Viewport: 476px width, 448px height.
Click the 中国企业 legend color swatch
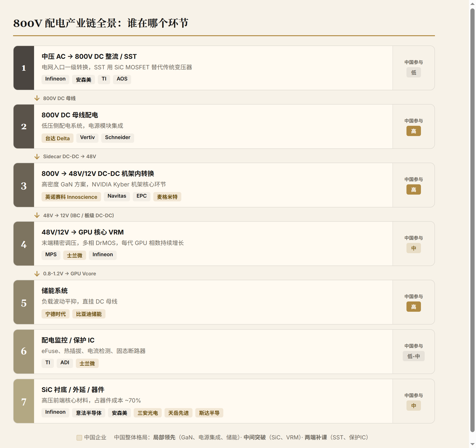(x=79, y=438)
